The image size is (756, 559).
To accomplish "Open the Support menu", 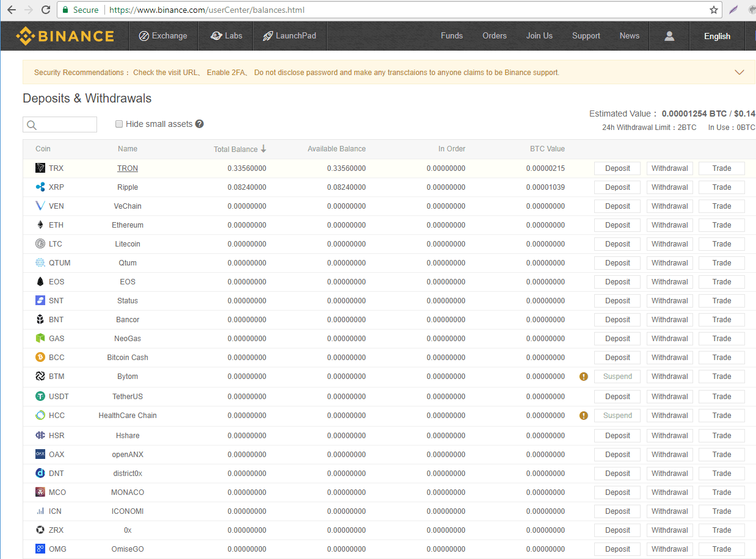I will point(586,36).
